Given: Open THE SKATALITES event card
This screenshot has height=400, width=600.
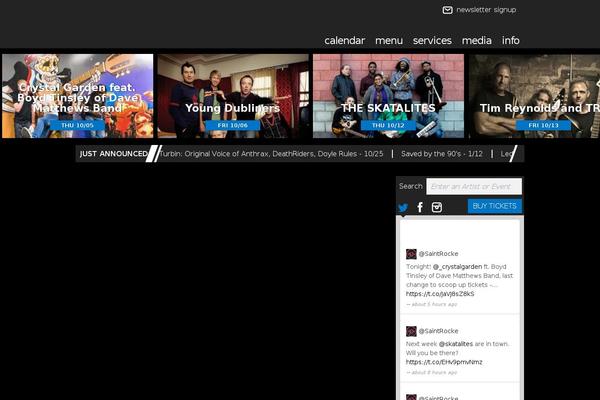Looking at the screenshot, I should tap(388, 96).
